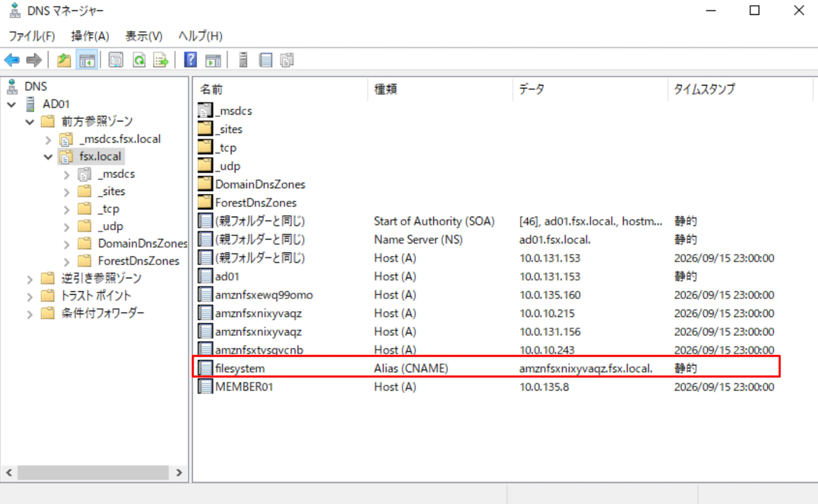Screen dimensions: 818x504
Task: Click the lined record list toolbar icon
Action: click(x=266, y=60)
